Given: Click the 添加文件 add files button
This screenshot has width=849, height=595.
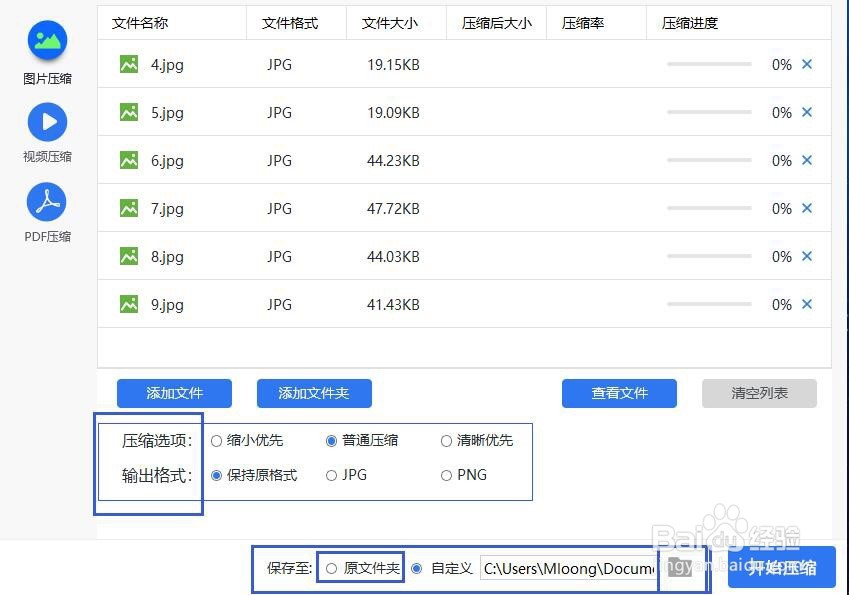Looking at the screenshot, I should point(174,393).
